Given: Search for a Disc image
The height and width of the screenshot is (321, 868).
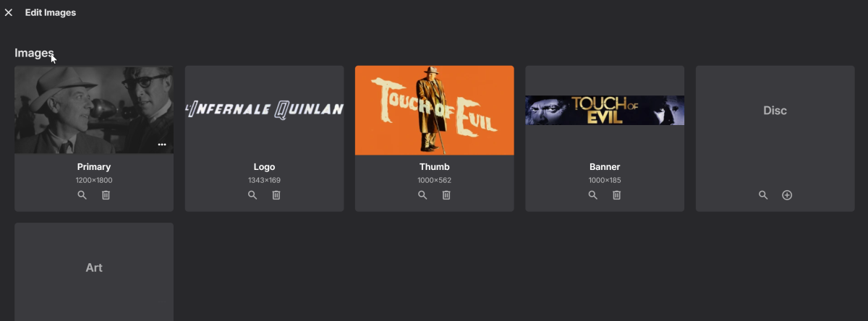Looking at the screenshot, I should (x=763, y=195).
